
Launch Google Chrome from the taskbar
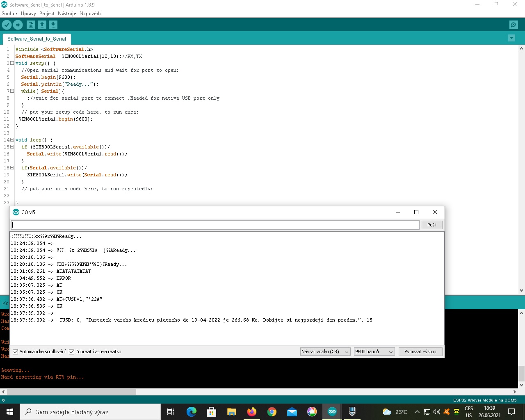pyautogui.click(x=272, y=412)
